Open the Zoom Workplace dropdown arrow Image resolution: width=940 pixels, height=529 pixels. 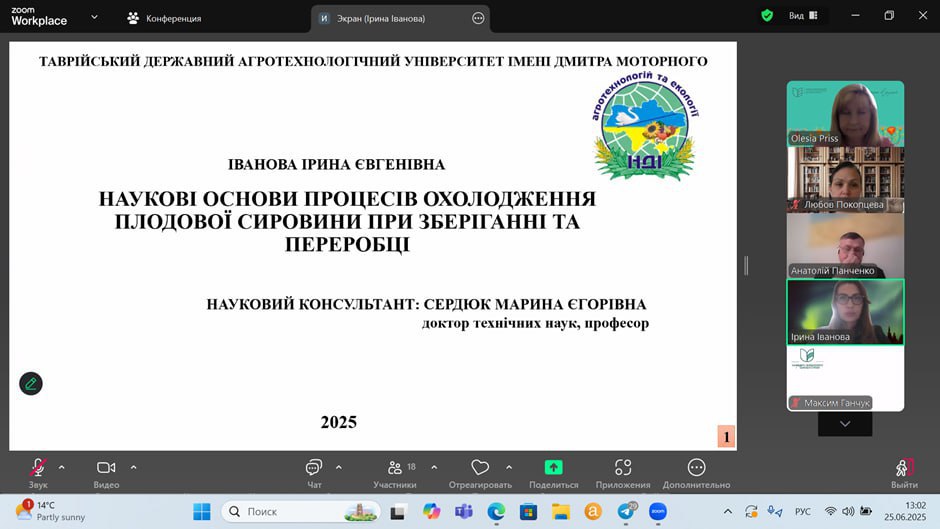click(x=94, y=17)
